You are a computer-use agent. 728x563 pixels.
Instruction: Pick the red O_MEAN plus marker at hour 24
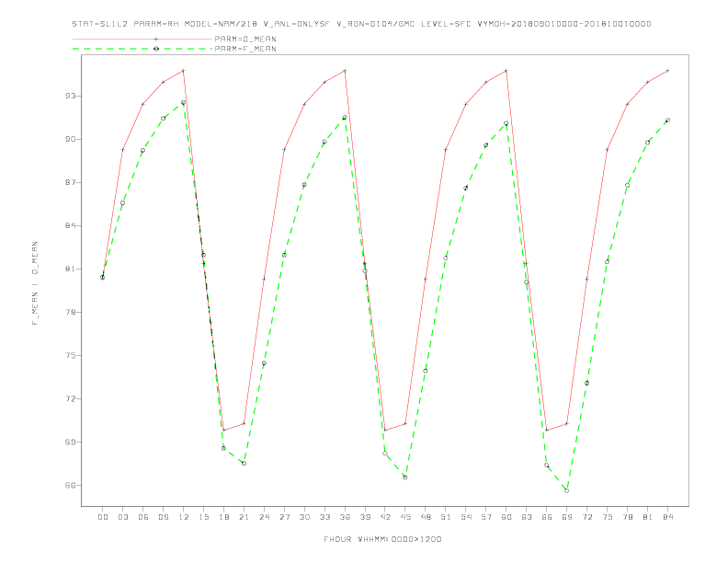coord(264,279)
